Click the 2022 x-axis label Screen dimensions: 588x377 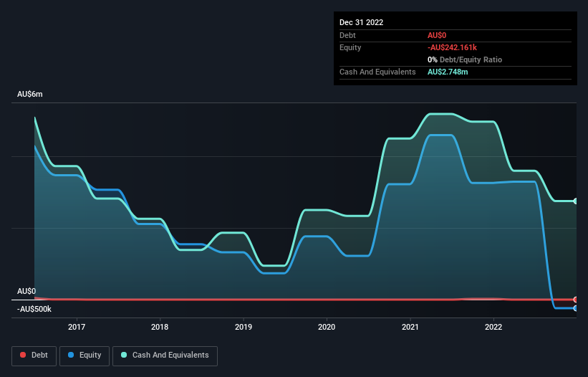coord(493,327)
